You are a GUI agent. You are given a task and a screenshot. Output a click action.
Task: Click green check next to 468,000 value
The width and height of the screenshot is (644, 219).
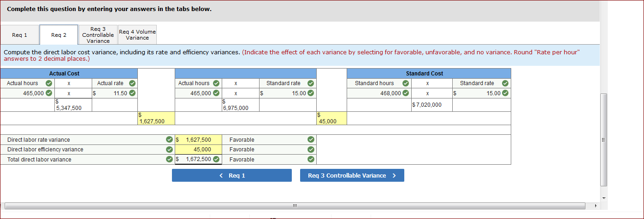pyautogui.click(x=405, y=93)
